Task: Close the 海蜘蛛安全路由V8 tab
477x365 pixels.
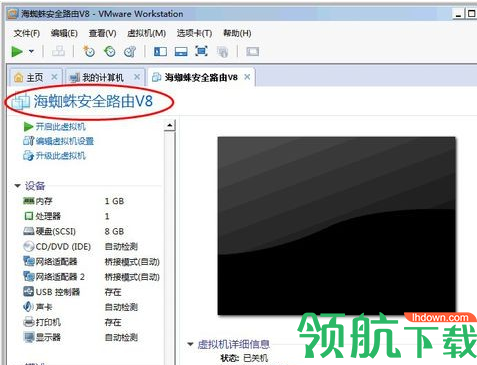Action: [x=247, y=77]
